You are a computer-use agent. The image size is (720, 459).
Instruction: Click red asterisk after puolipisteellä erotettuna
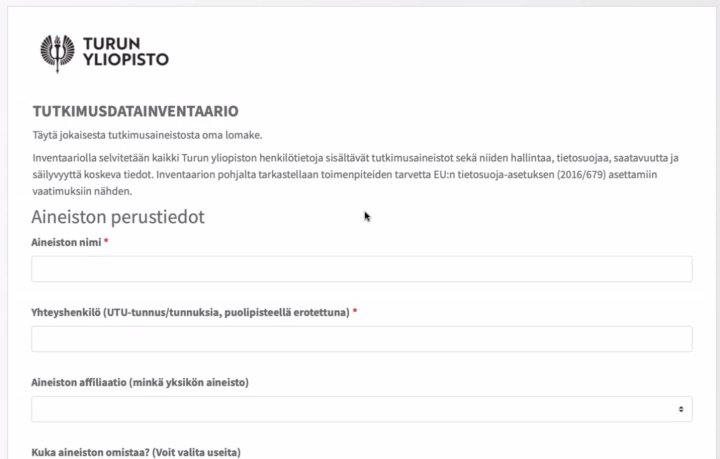pos(355,312)
